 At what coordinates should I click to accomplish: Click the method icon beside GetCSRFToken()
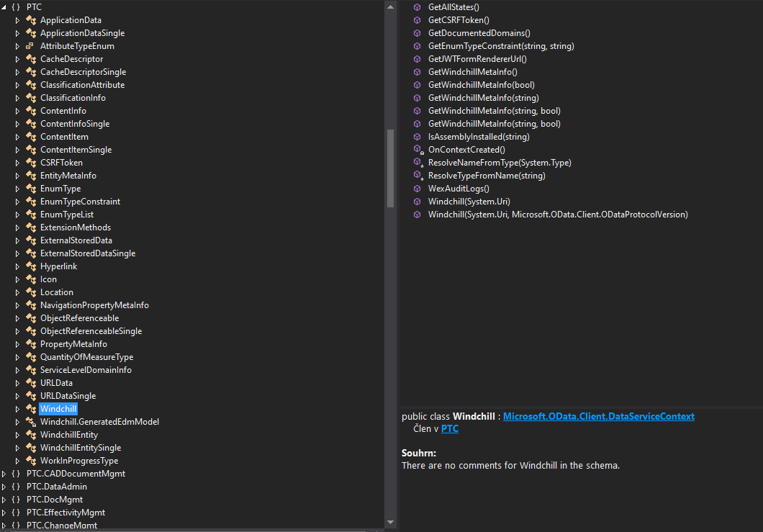coord(416,19)
